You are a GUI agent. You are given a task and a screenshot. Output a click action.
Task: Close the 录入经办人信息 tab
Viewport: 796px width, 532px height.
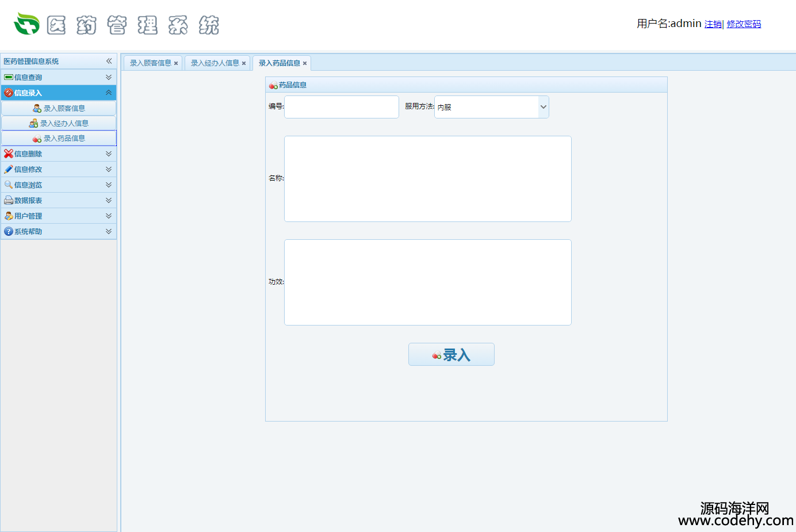pos(244,63)
